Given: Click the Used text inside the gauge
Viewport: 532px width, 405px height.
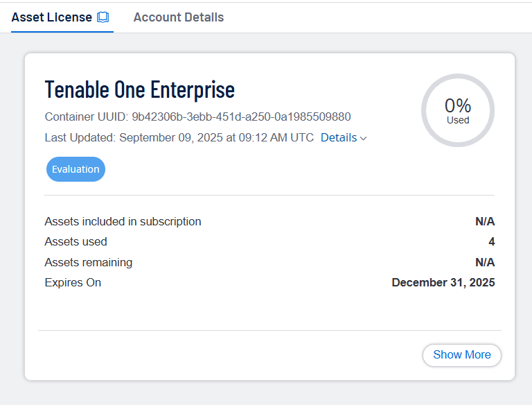Looking at the screenshot, I should (458, 120).
